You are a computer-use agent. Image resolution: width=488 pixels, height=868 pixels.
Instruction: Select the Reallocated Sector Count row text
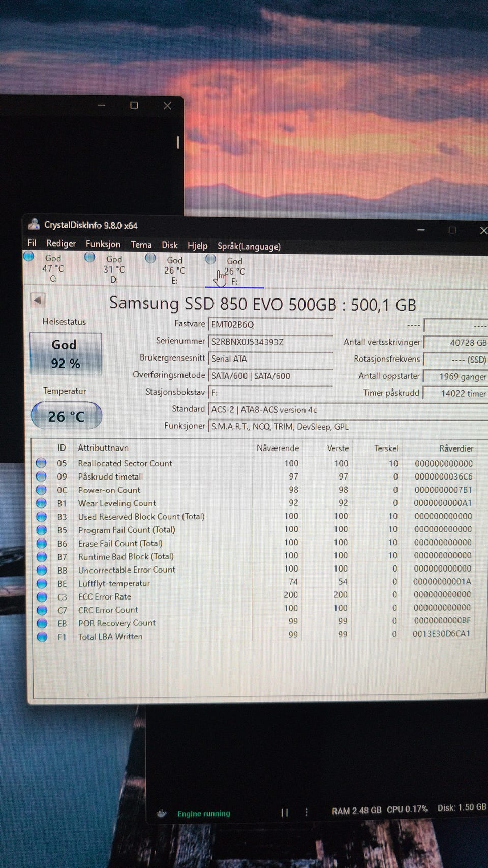125,463
